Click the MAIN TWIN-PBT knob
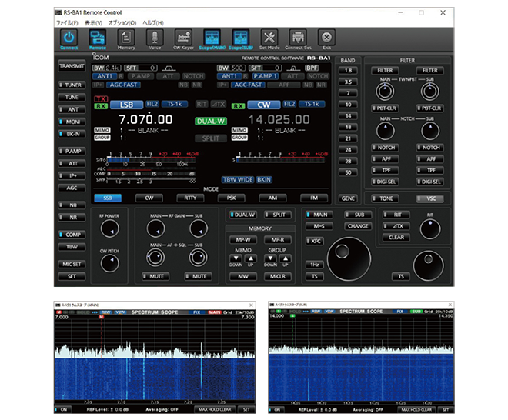Viewport: 508px width, 420px height. (x=385, y=92)
